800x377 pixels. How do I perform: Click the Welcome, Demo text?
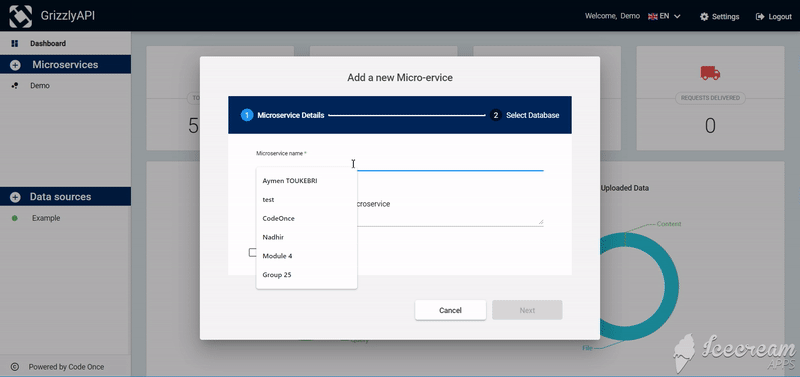coord(612,16)
